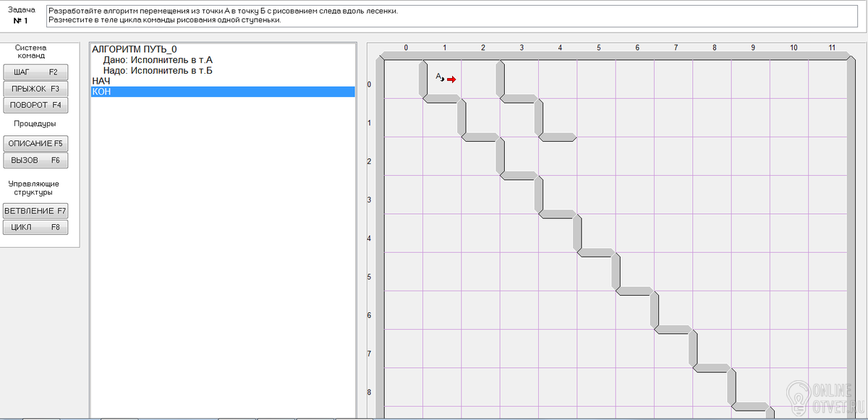Click the ВЫЗОВ F6 procedure button
868x420 pixels.
[35, 160]
